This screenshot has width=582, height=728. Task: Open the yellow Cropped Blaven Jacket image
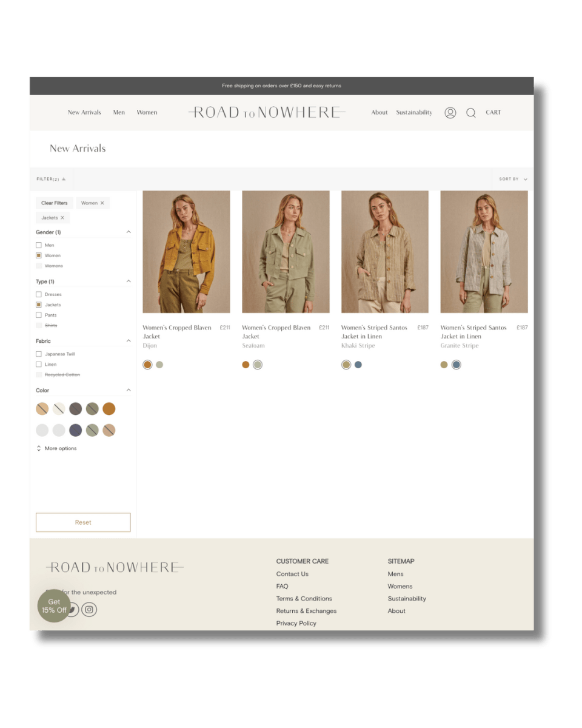click(x=186, y=252)
